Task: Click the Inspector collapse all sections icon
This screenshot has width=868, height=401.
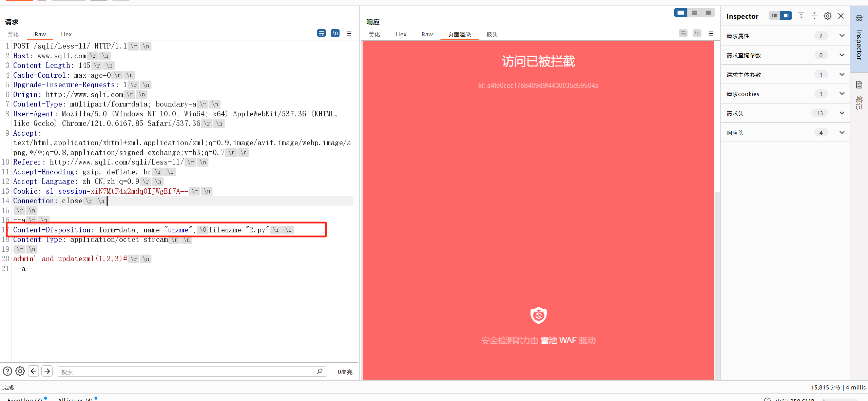Action: click(814, 16)
